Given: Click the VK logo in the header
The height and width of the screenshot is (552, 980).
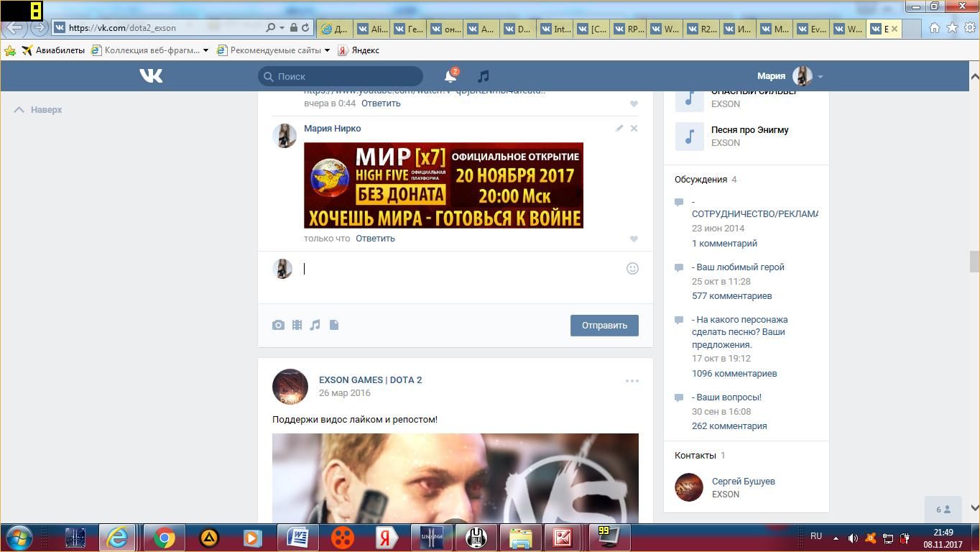Looking at the screenshot, I should 151,75.
